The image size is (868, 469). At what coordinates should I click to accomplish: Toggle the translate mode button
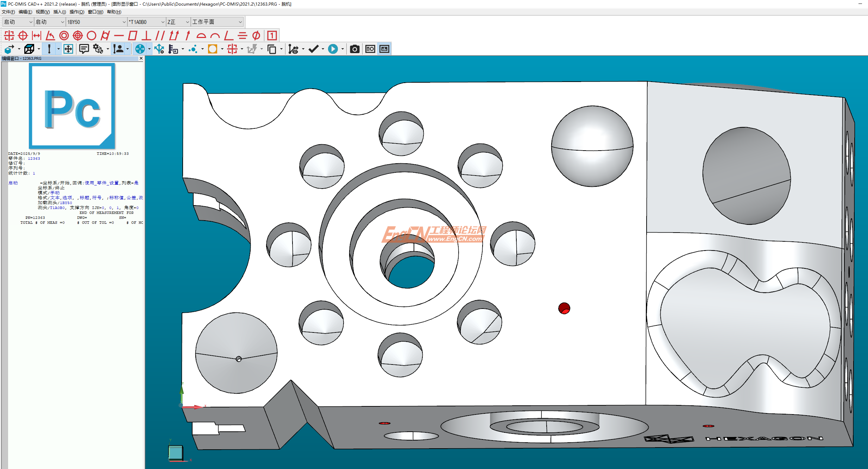[140, 49]
